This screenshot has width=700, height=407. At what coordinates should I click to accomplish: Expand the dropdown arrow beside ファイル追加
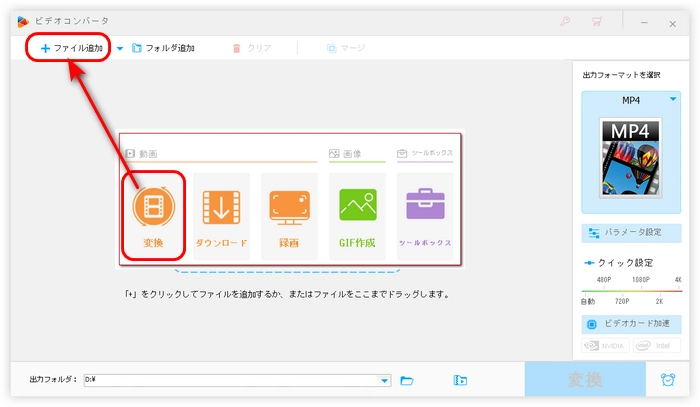click(x=120, y=48)
